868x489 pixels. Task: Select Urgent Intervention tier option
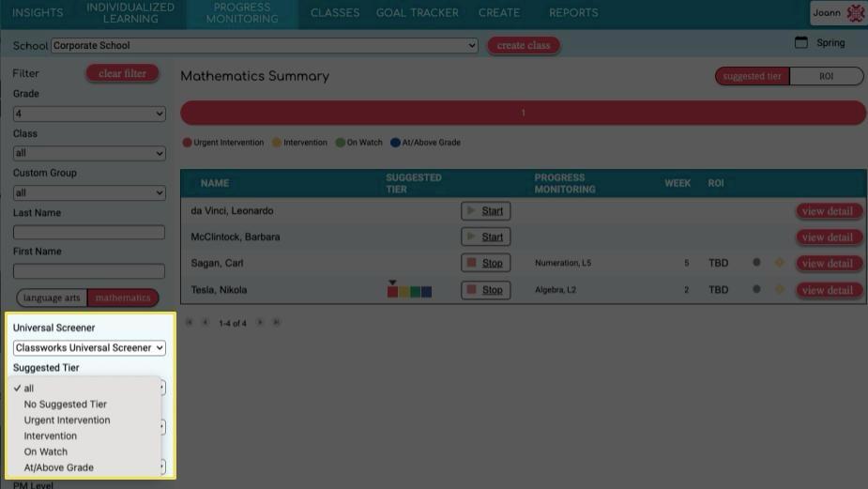click(x=67, y=420)
